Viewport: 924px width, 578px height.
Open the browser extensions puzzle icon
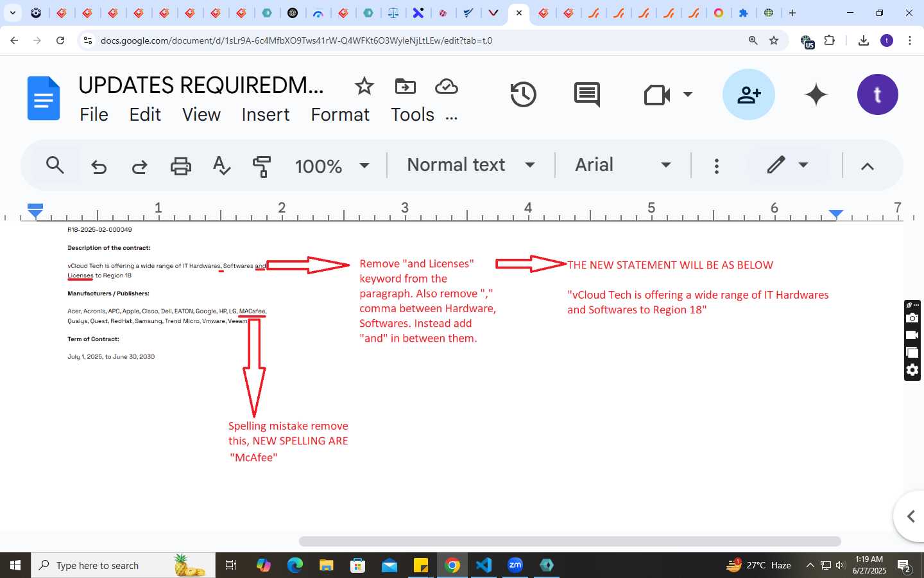click(830, 40)
